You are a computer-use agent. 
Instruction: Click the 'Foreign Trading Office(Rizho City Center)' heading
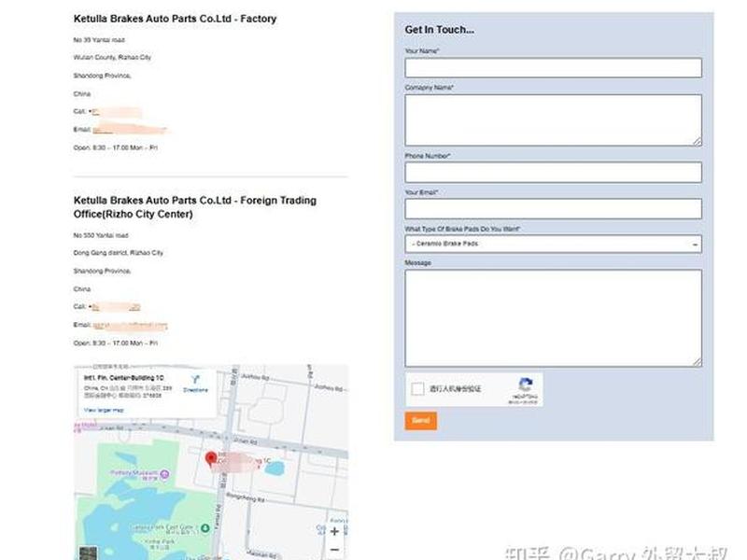pyautogui.click(x=195, y=207)
